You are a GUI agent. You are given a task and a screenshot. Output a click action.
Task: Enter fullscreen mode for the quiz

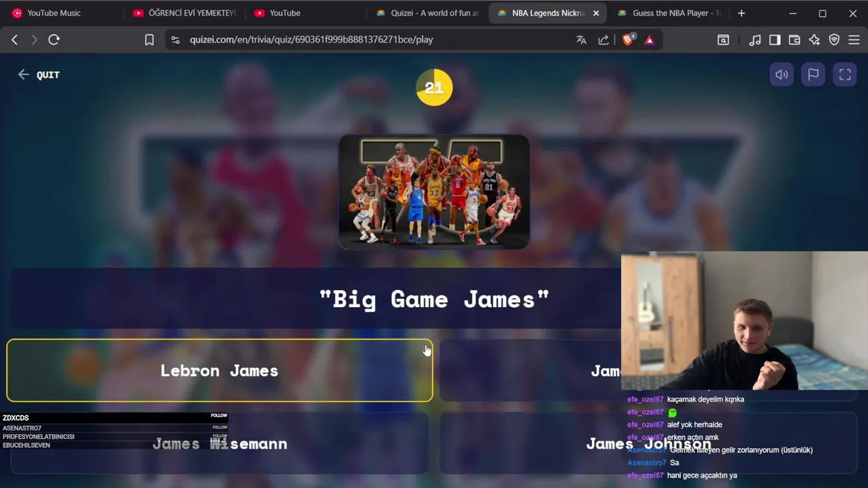pos(845,75)
